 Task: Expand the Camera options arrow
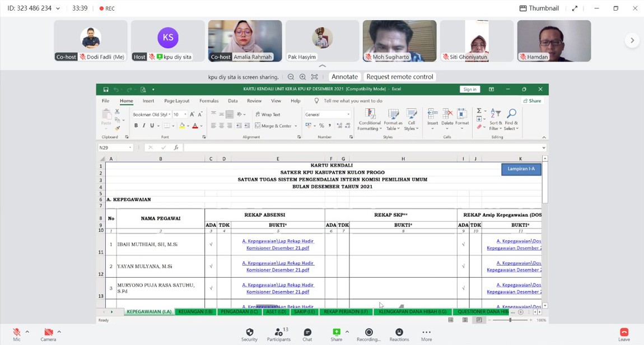(x=59, y=332)
